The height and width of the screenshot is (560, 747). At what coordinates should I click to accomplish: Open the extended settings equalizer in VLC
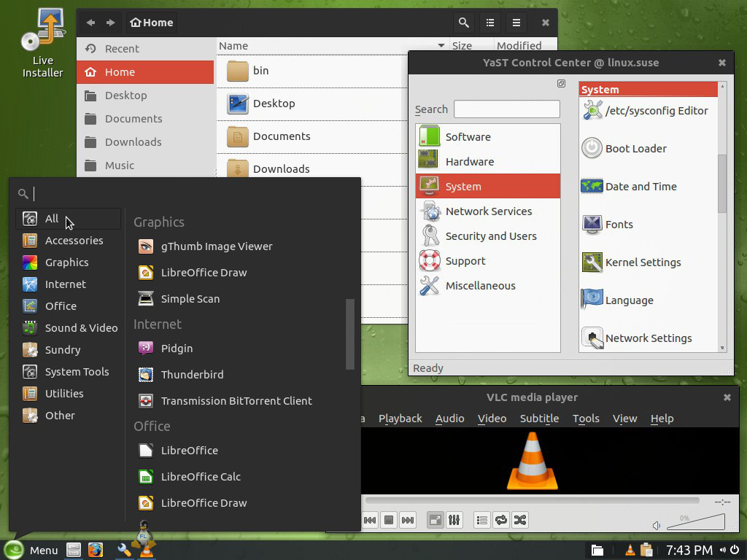454,520
